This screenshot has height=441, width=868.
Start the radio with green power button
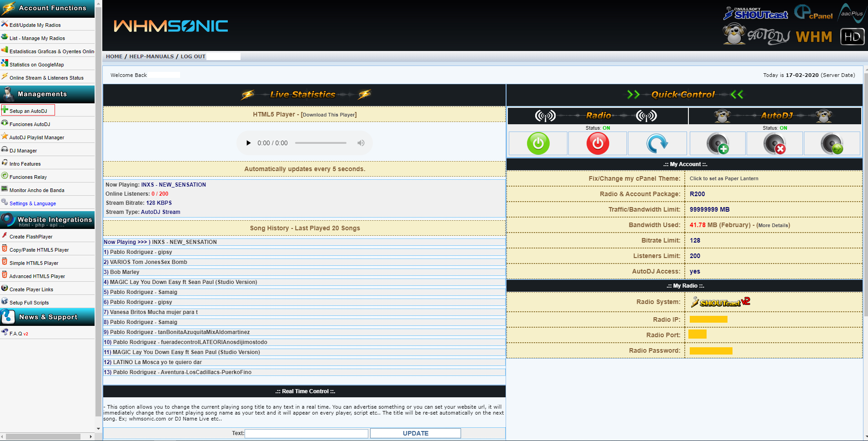pos(538,143)
